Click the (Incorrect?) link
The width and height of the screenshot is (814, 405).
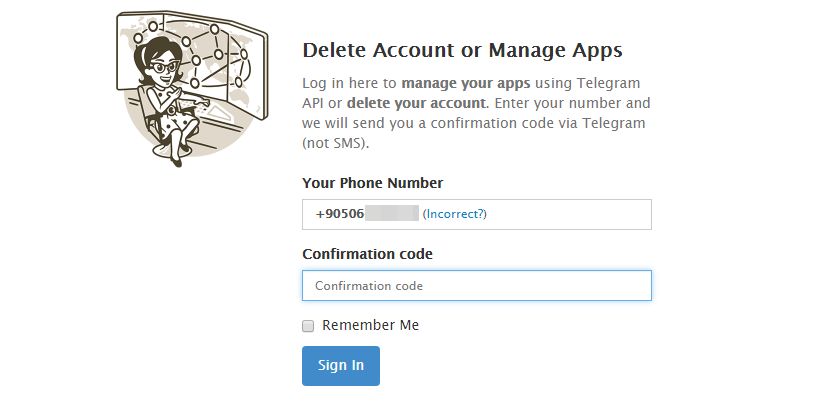point(454,214)
